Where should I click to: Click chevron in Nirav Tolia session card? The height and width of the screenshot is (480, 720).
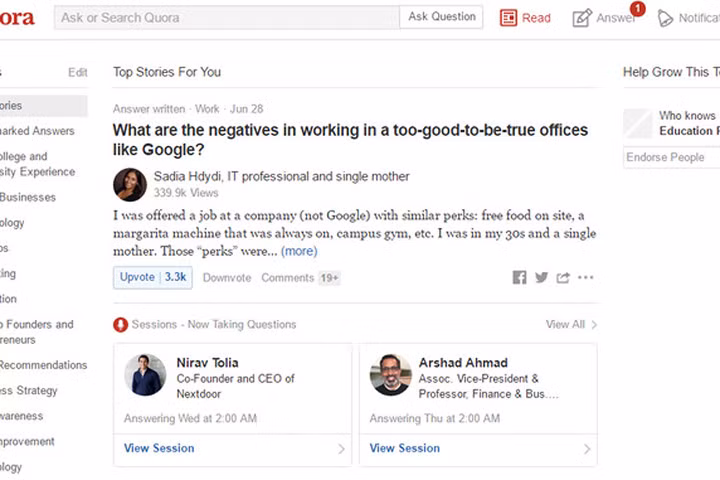[x=341, y=449]
